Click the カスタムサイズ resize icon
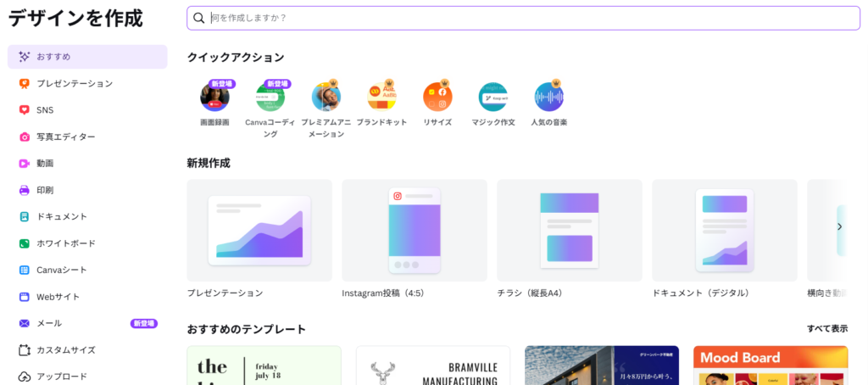 pyautogui.click(x=24, y=350)
